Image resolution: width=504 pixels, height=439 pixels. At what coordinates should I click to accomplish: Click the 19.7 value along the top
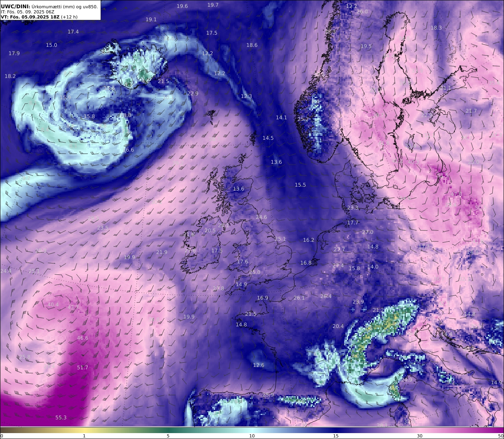(x=213, y=5)
